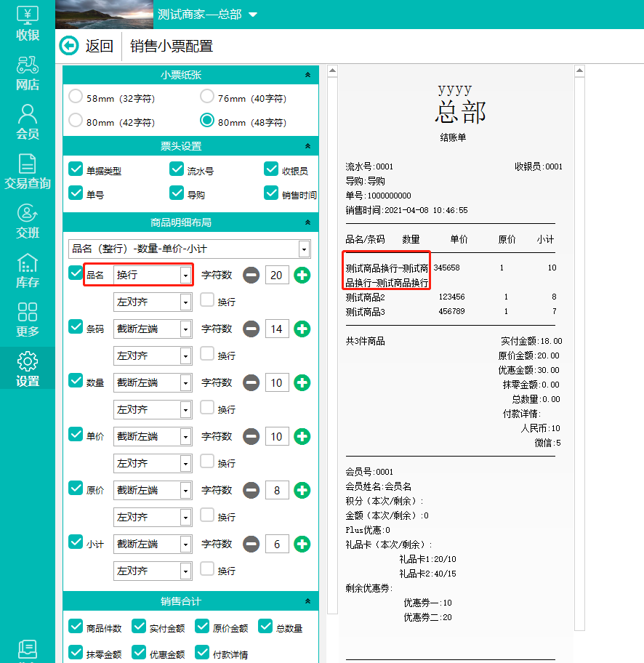The image size is (644, 663).
Task: Open the 会员 member sidebar icon
Action: click(28, 121)
